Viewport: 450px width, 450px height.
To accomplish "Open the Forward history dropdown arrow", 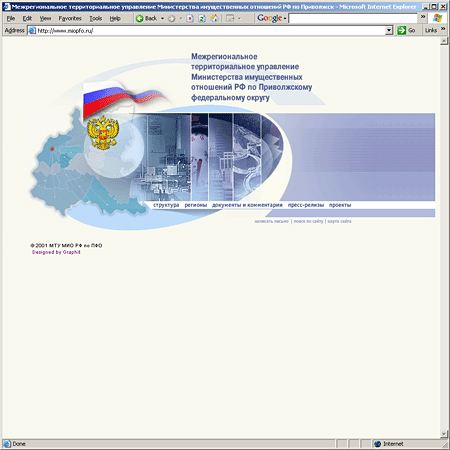I will [x=181, y=19].
